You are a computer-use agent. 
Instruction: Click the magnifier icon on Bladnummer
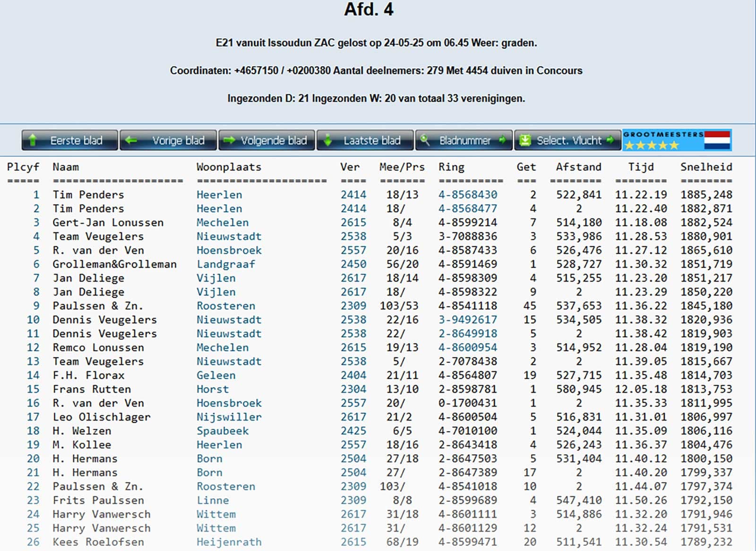click(x=425, y=140)
